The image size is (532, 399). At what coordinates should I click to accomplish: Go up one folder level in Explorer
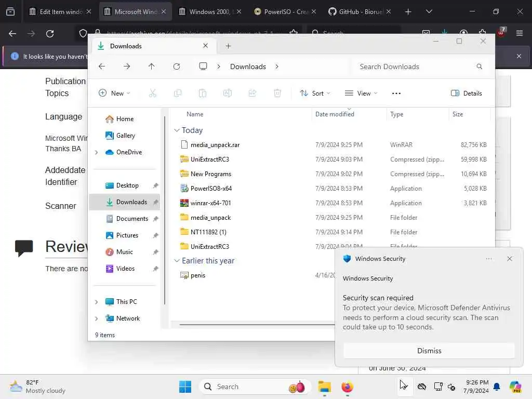(x=151, y=66)
